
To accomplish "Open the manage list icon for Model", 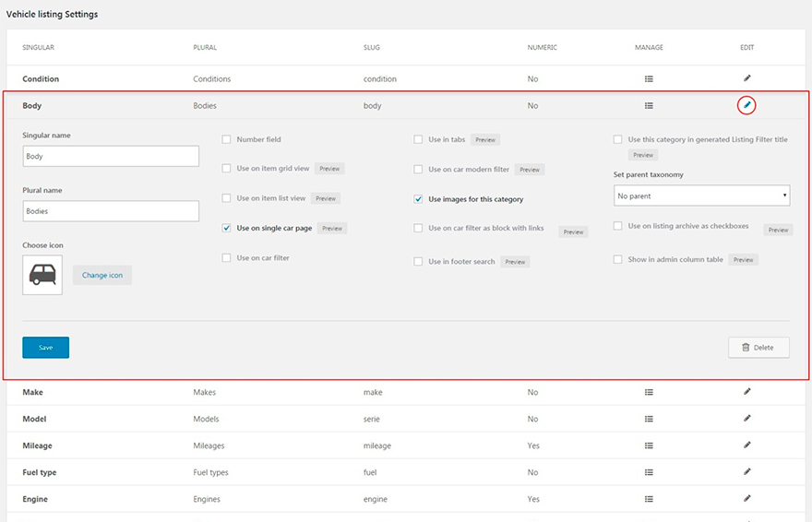I will tap(649, 419).
